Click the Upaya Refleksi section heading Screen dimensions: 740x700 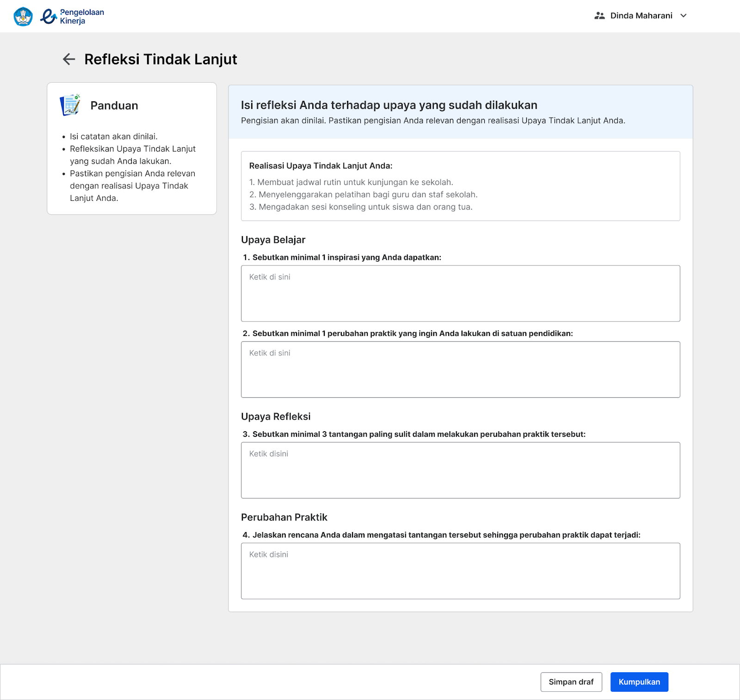coord(276,416)
